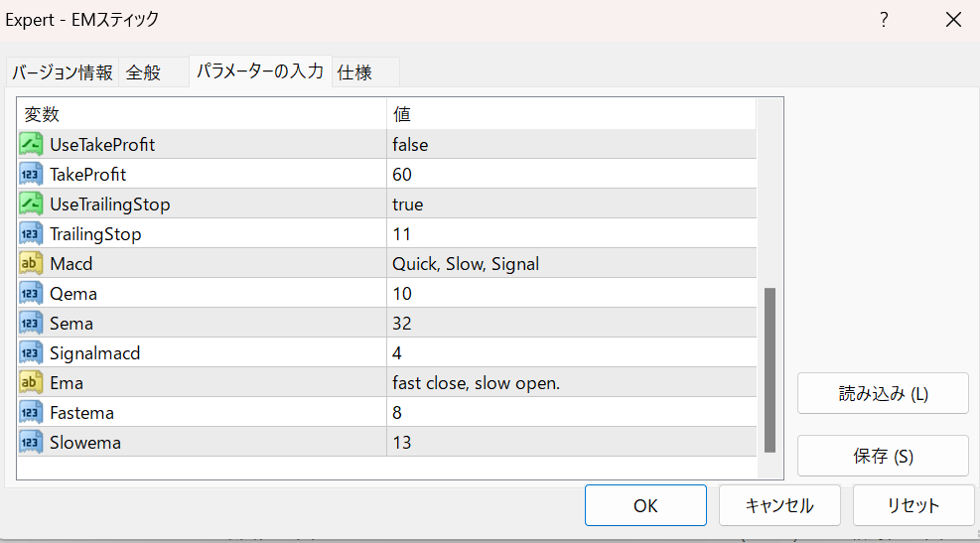Toggle the UseTakeProfit false value
This screenshot has width=980, height=543.
click(x=571, y=144)
